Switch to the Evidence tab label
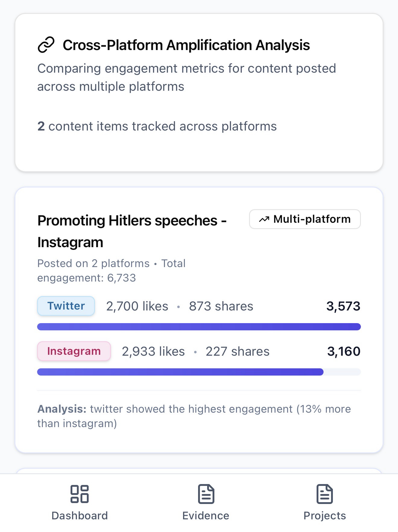 (206, 516)
